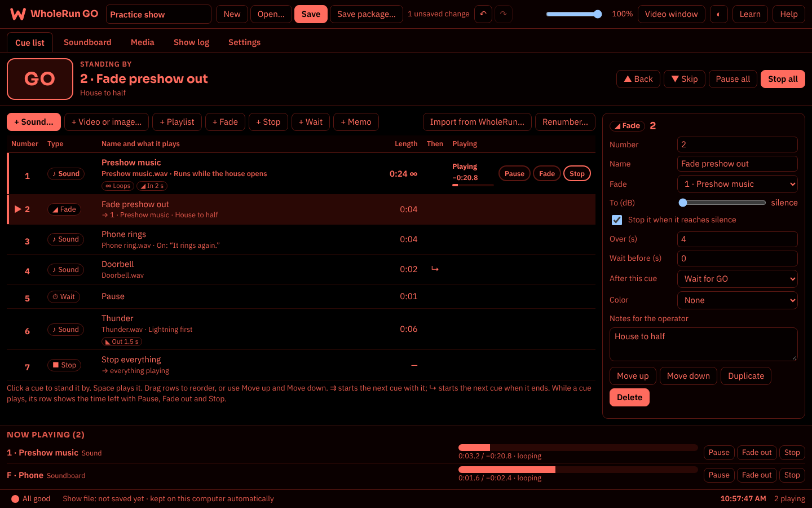Go to the Show log tab
The width and height of the screenshot is (812, 508).
[x=191, y=42]
